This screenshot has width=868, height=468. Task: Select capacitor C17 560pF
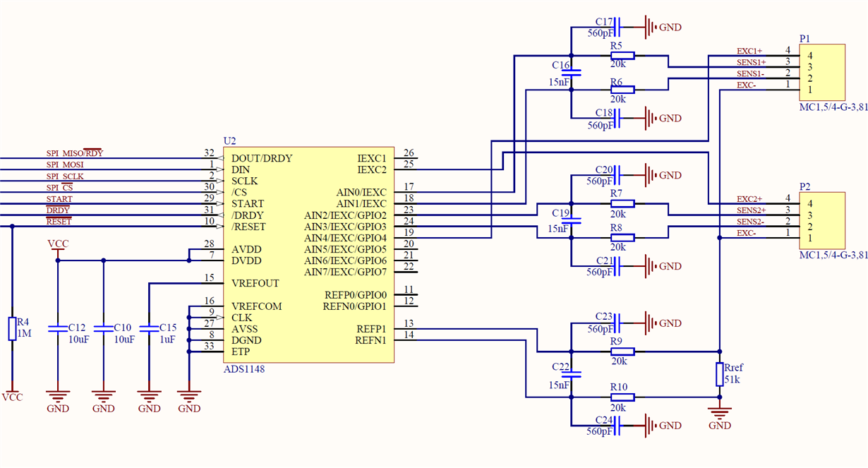pos(617,28)
